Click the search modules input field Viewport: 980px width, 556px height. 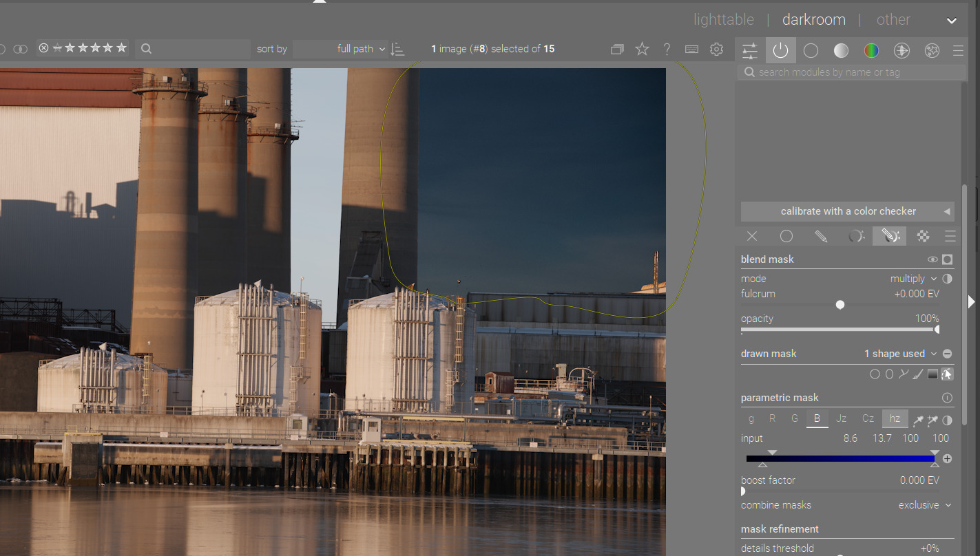pos(854,72)
